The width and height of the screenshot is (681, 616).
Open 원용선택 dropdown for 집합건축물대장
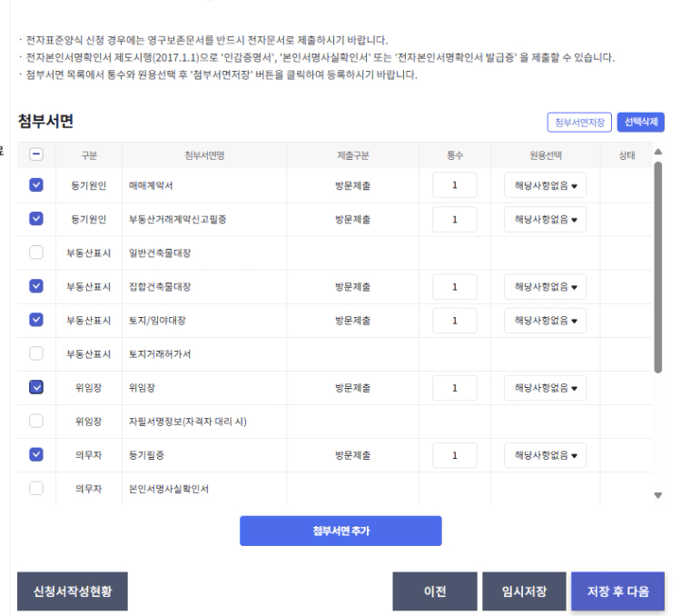pyautogui.click(x=545, y=286)
